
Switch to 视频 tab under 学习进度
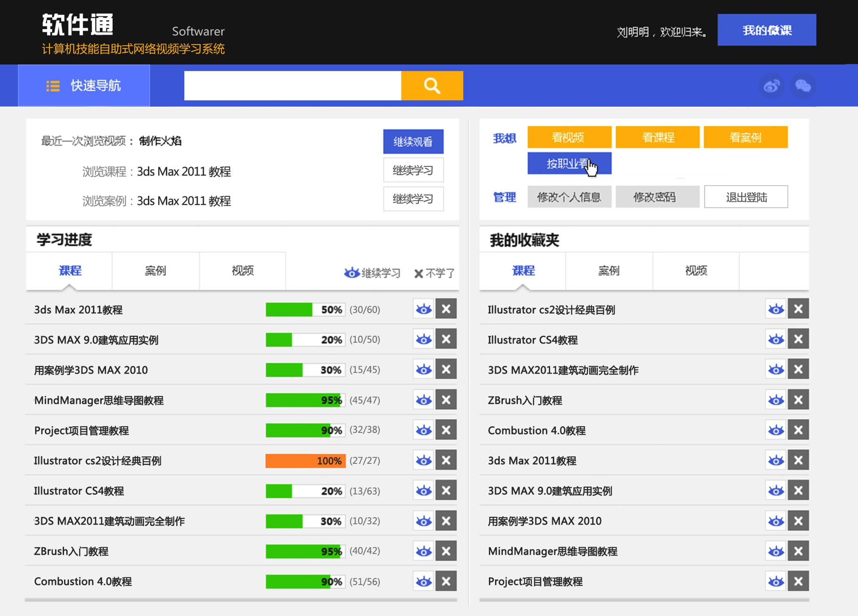click(243, 271)
